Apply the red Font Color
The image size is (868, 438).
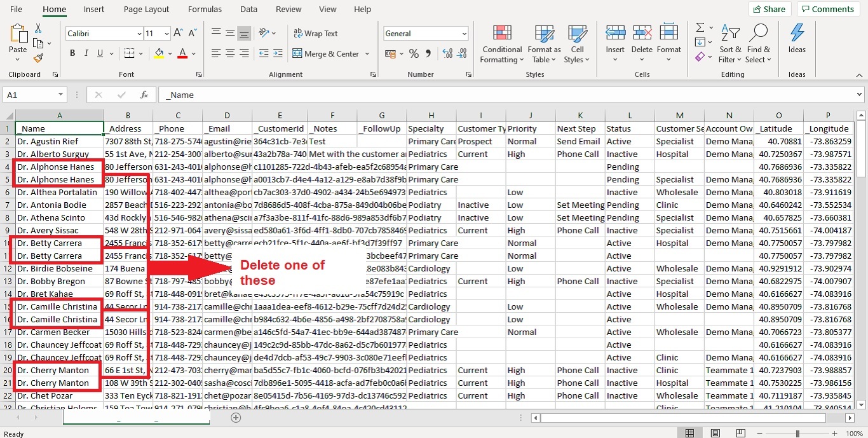pos(182,53)
